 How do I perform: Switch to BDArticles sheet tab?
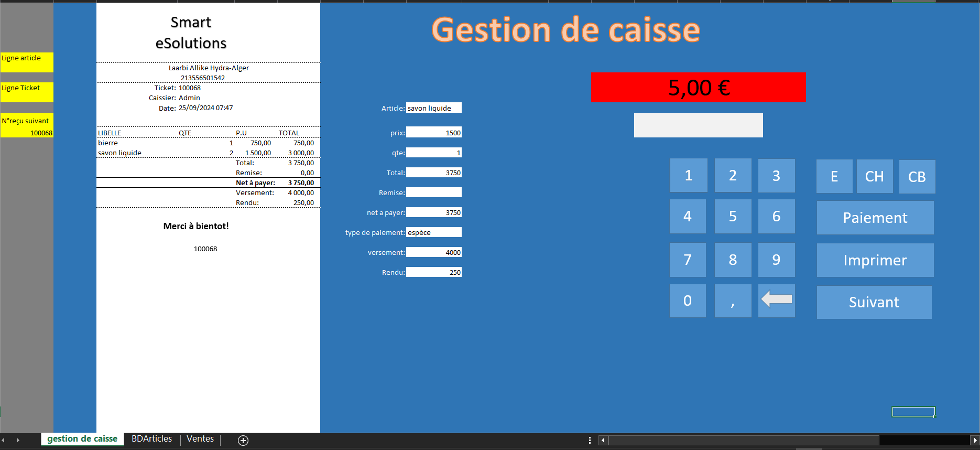pos(151,439)
